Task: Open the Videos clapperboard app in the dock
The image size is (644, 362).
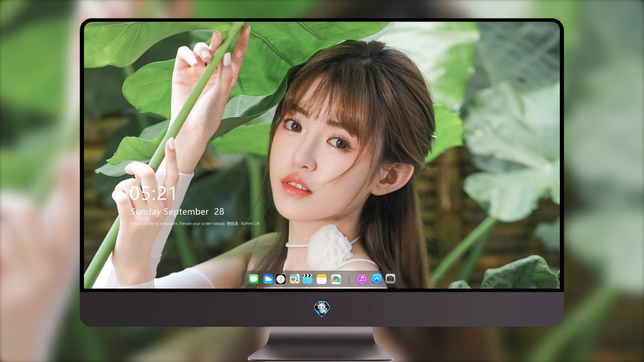Action: 308,279
